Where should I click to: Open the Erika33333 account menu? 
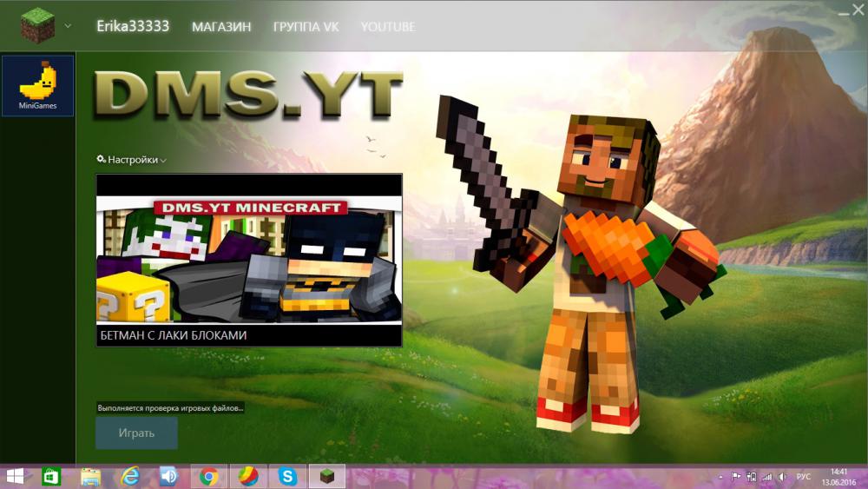pyautogui.click(x=134, y=27)
